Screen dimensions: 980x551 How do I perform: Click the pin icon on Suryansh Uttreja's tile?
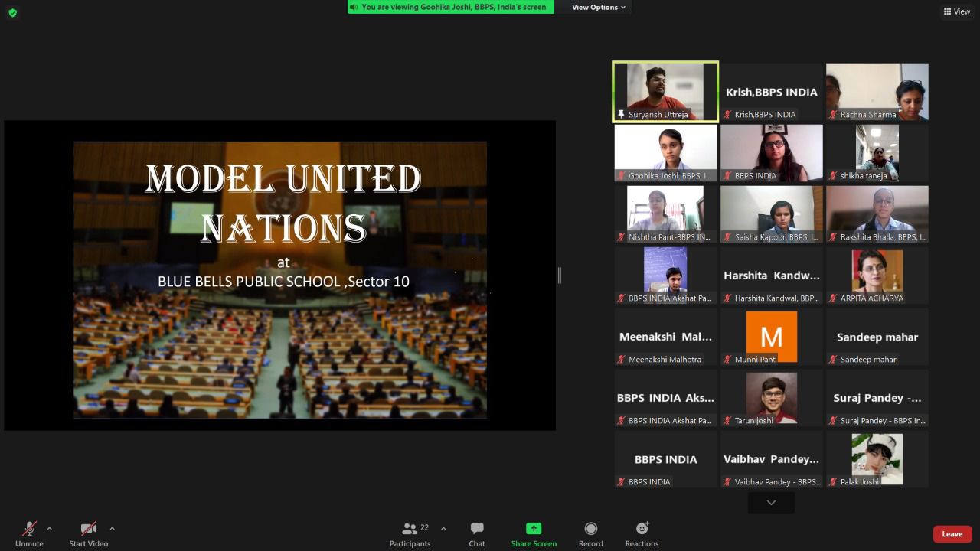[622, 114]
